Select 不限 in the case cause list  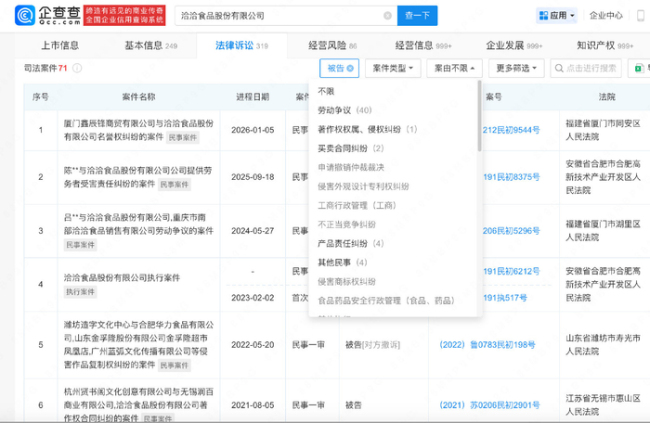coord(326,91)
